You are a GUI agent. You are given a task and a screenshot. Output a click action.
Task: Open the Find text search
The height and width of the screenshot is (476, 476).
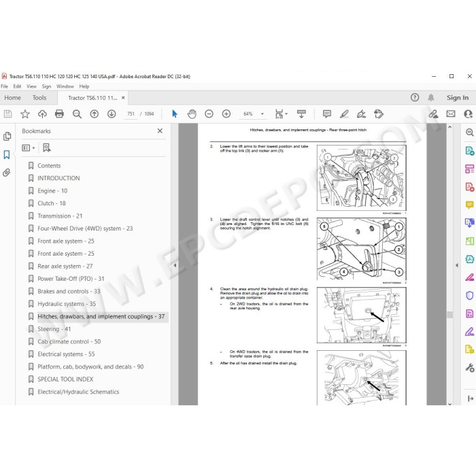tap(77, 114)
